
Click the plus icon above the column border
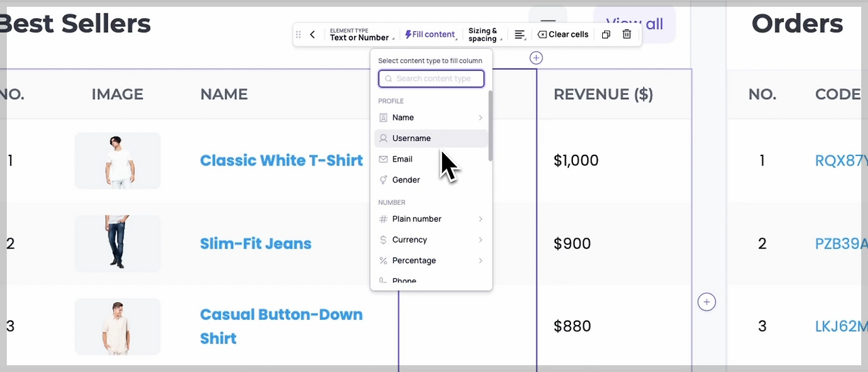point(536,58)
